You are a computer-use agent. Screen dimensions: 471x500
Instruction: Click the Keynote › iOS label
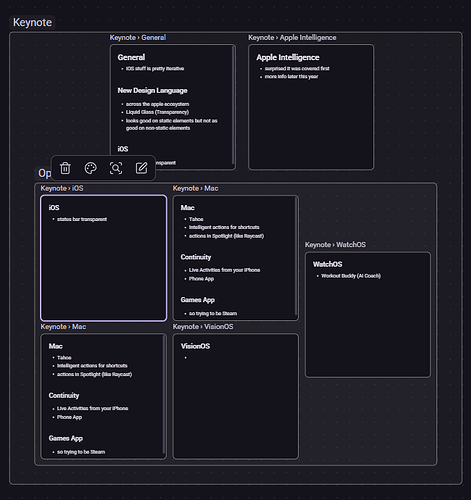(x=62, y=188)
